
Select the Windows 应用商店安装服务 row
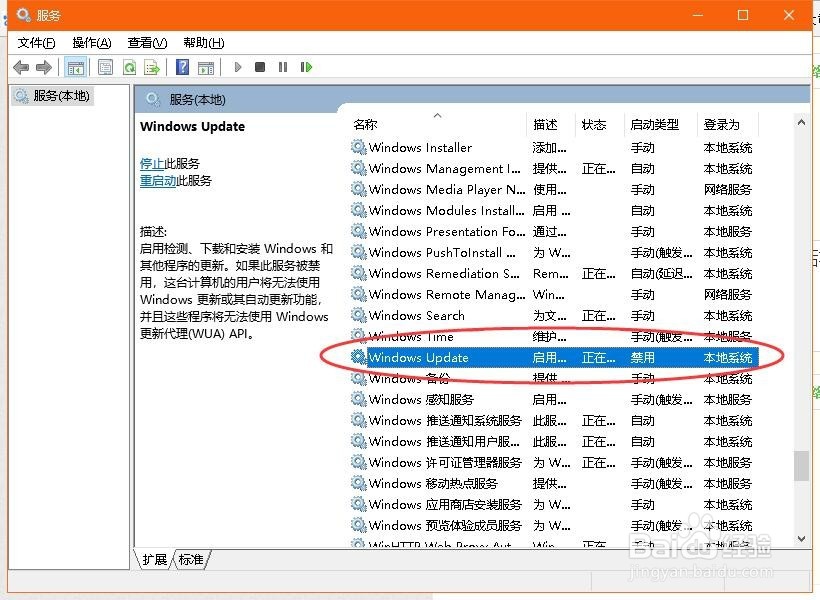[553, 504]
